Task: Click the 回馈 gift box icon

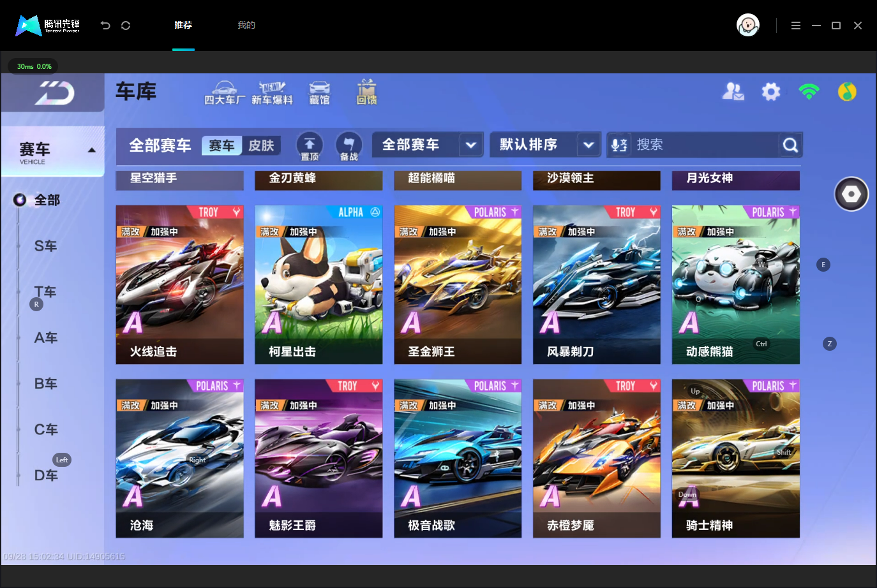Action: coord(366,92)
